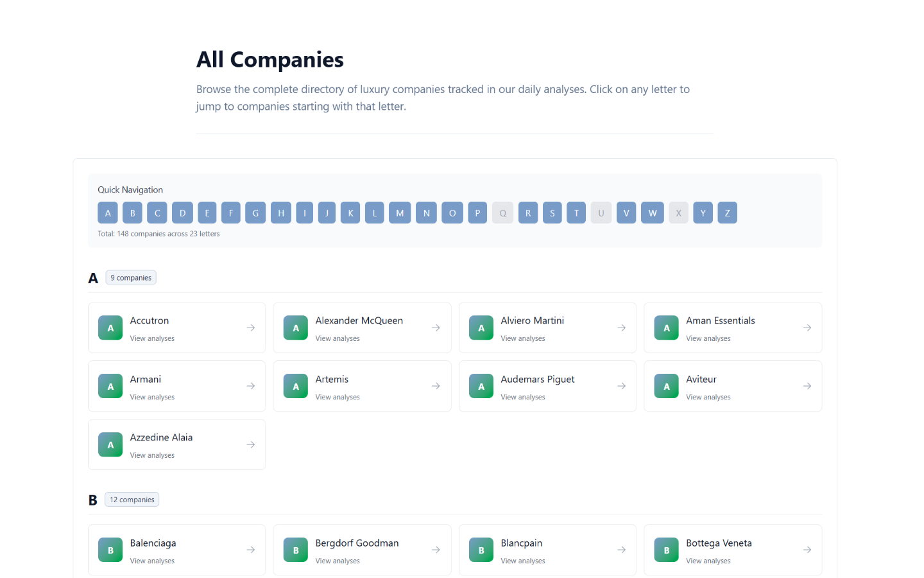Click the arrow icon on Balenciaga card
The width and height of the screenshot is (924, 578).
251,550
